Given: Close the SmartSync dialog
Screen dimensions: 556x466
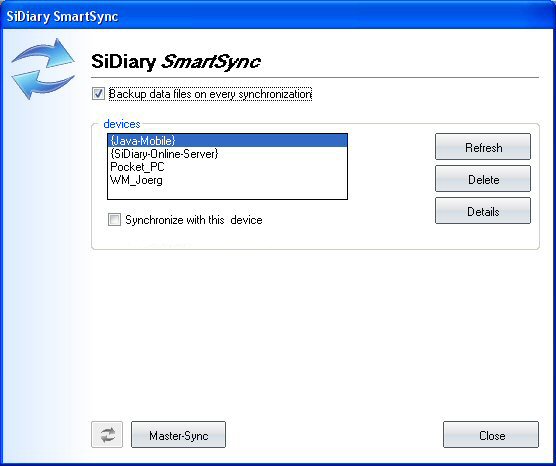Looking at the screenshot, I should 491,435.
